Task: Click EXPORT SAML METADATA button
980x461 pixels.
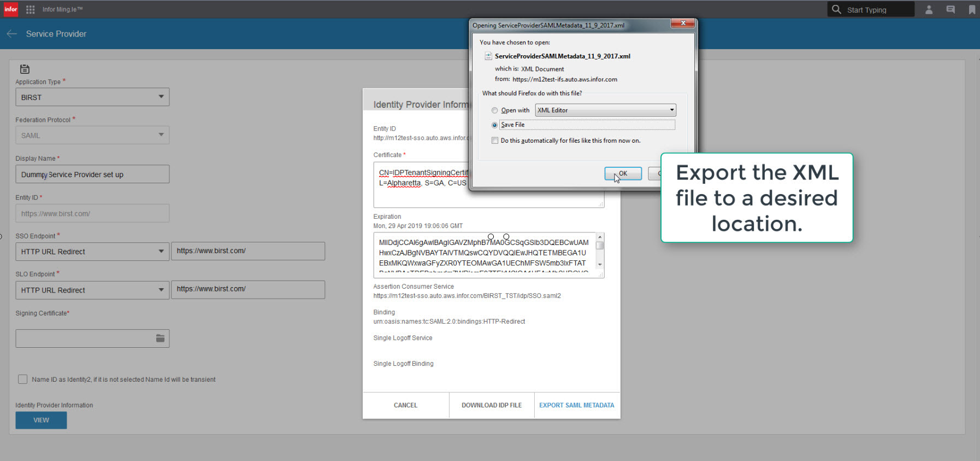Action: point(577,405)
